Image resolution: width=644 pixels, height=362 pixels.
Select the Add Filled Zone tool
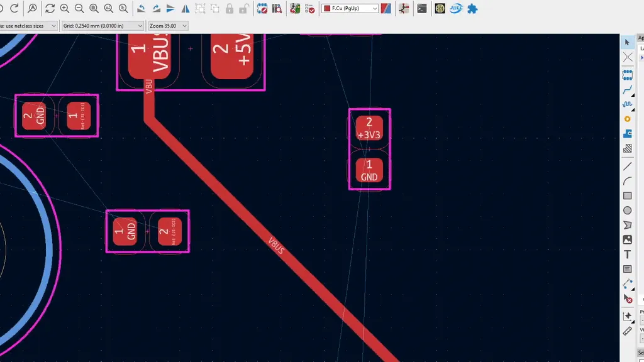pos(627,134)
